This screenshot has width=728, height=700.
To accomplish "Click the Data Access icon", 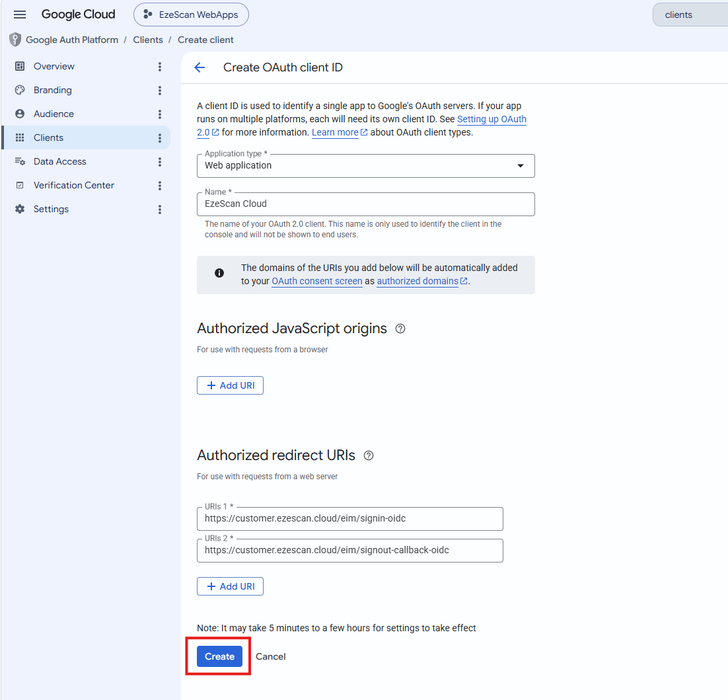I will pyautogui.click(x=20, y=161).
